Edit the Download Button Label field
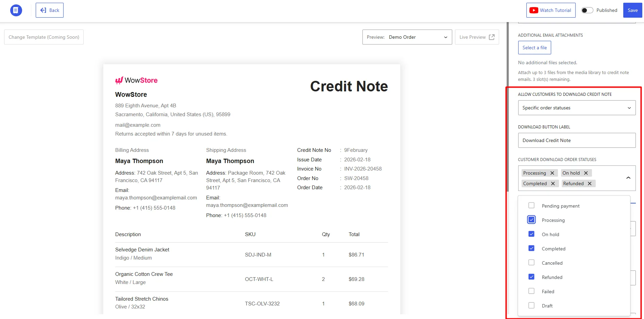Viewport: 644px width, 319px height. tap(577, 140)
